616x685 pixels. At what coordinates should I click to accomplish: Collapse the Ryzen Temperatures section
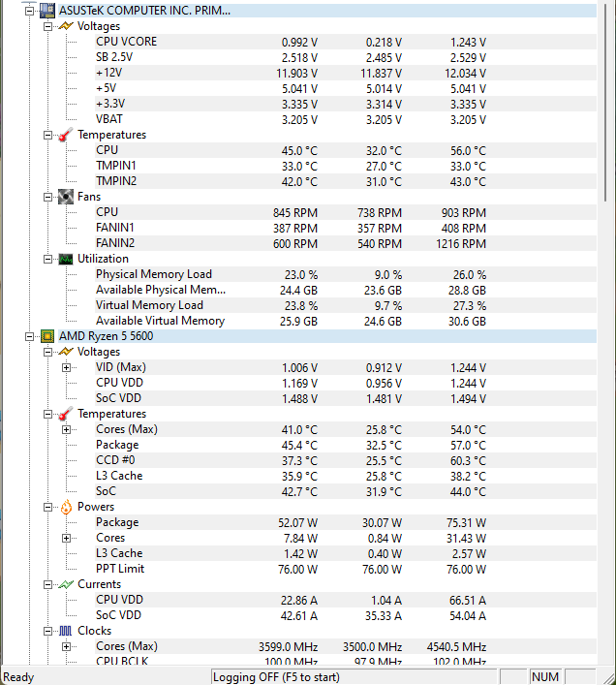click(48, 414)
